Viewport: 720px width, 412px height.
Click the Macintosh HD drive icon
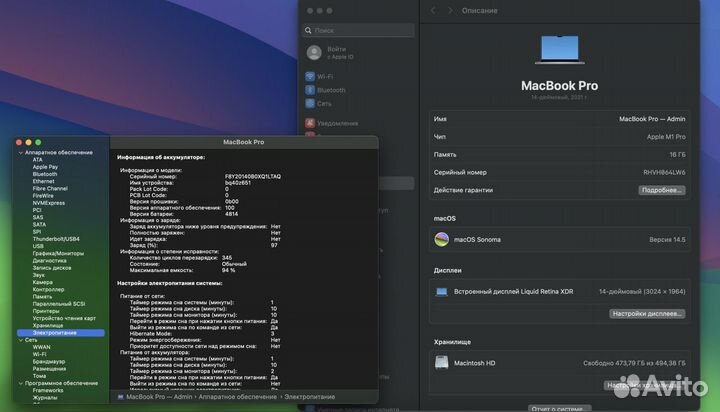(441, 362)
